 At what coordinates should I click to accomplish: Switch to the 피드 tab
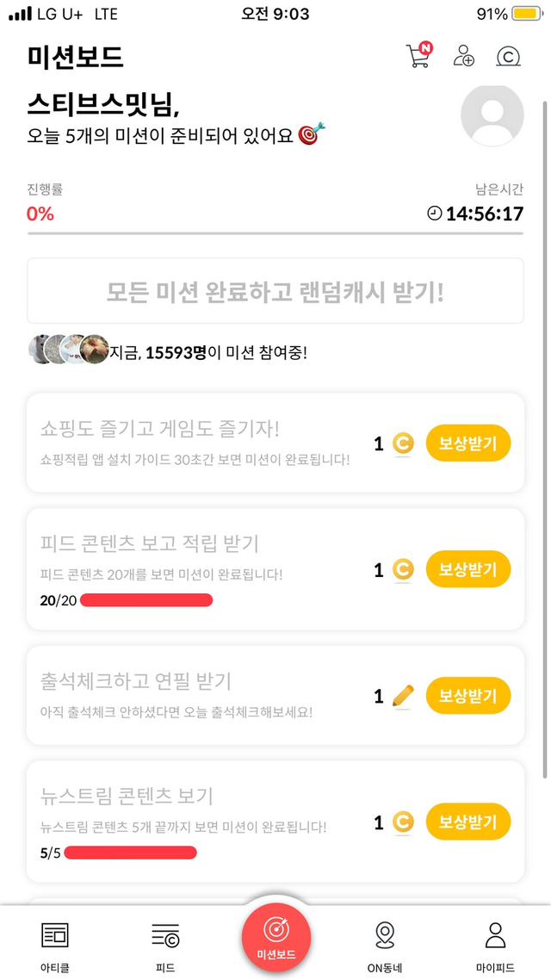[x=165, y=944]
